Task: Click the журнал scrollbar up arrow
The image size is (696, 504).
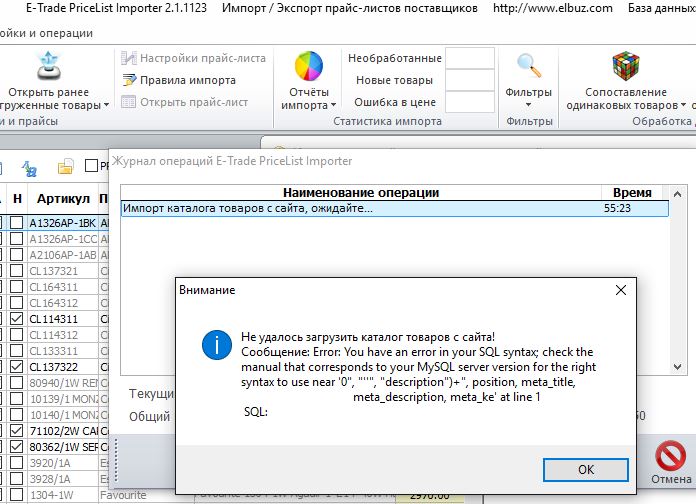Action: pos(677,194)
